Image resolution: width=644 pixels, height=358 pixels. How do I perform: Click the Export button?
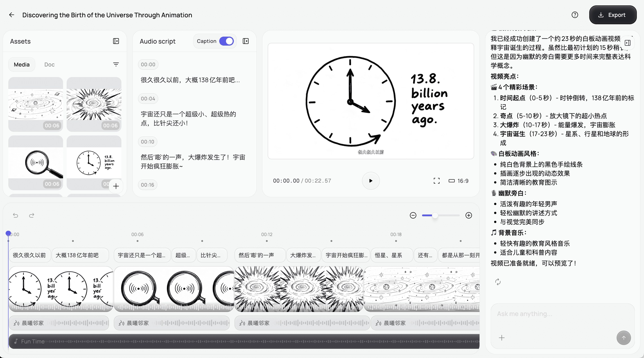click(x=613, y=15)
